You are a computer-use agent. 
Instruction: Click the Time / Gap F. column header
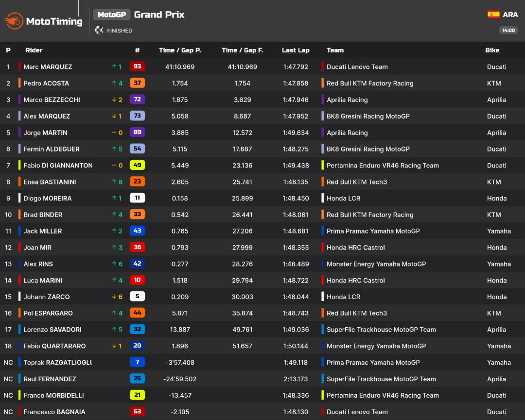tap(243, 50)
